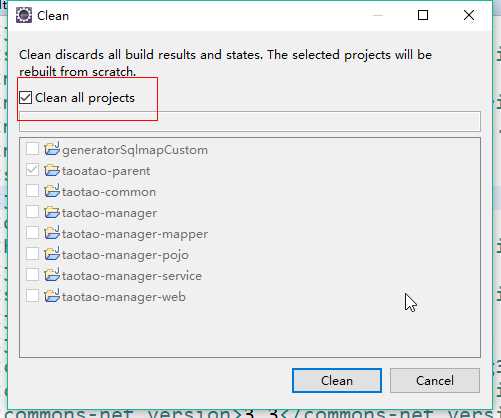Click the generatorSqlmapCustom project folder icon
Screen dimensions: 501x418
coord(52,149)
